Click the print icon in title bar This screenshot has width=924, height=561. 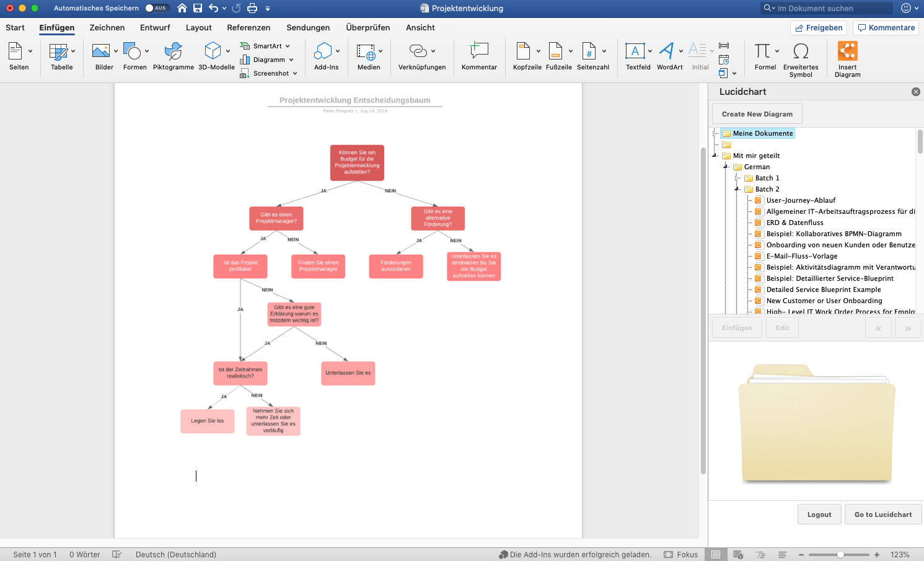252,8
